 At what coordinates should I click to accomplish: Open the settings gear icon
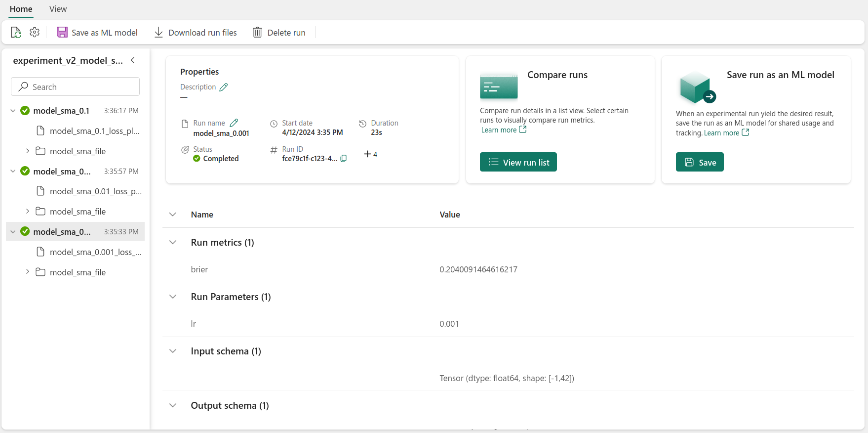(35, 33)
